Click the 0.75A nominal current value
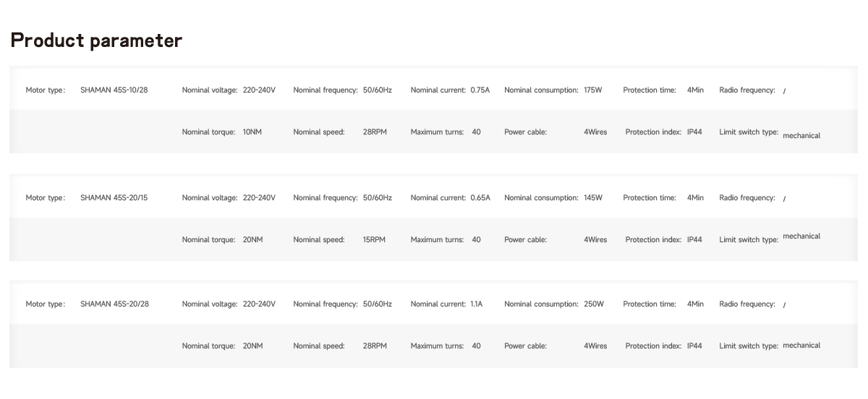Viewport: 868px width, 399px height. [x=480, y=90]
